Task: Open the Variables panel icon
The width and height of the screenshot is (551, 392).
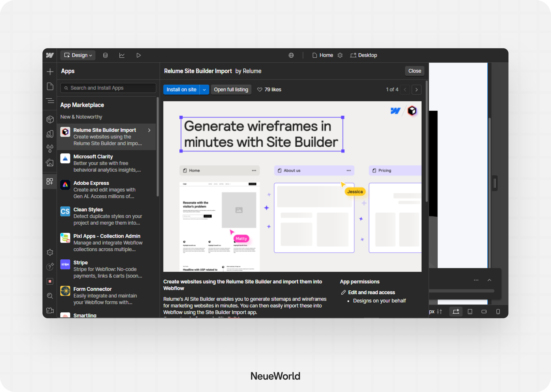Action: point(50,134)
